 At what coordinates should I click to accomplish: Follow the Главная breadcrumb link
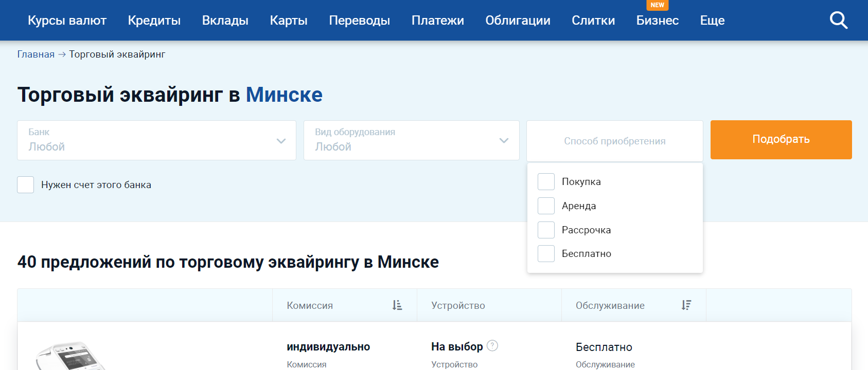[x=36, y=54]
